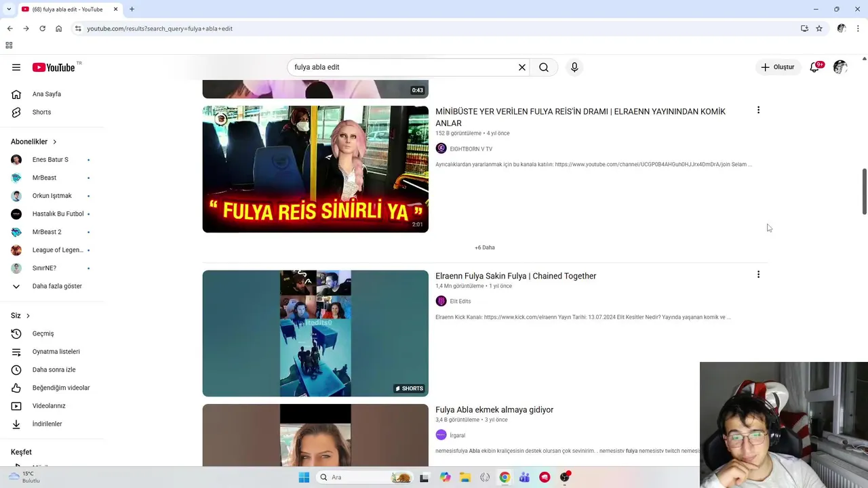
Task: Open the notifications bell
Action: pos(814,67)
